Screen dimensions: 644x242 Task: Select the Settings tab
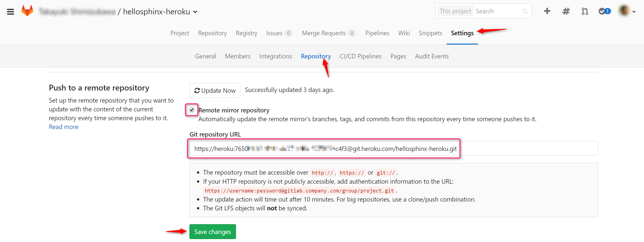pos(462,33)
